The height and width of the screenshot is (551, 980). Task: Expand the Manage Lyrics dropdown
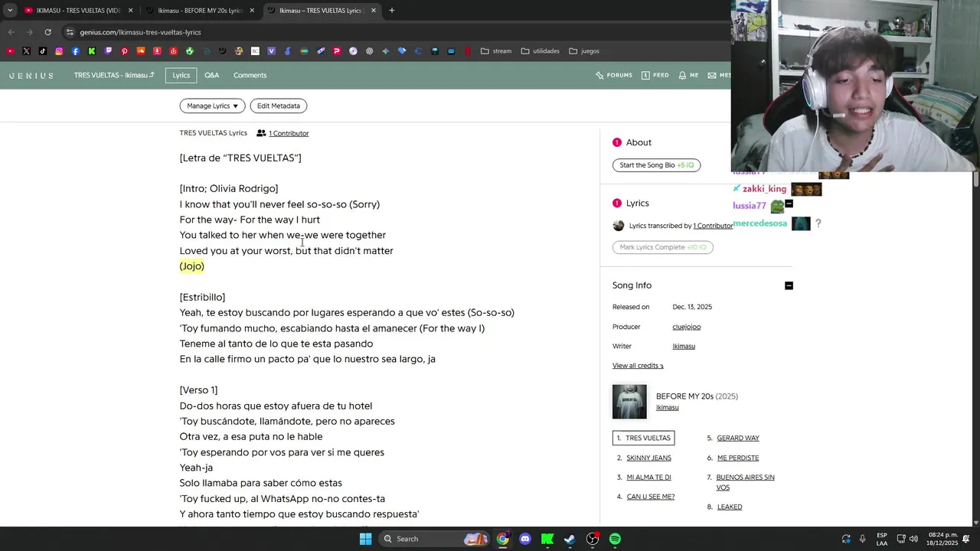tap(212, 106)
